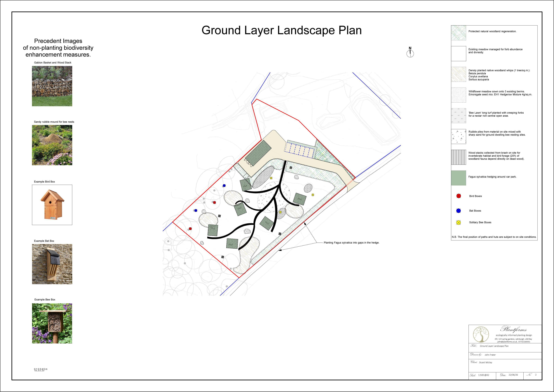The image size is (554, 392).
Task: Click 'Sandy rubble mound for bee nests' caption
Action: point(54,122)
